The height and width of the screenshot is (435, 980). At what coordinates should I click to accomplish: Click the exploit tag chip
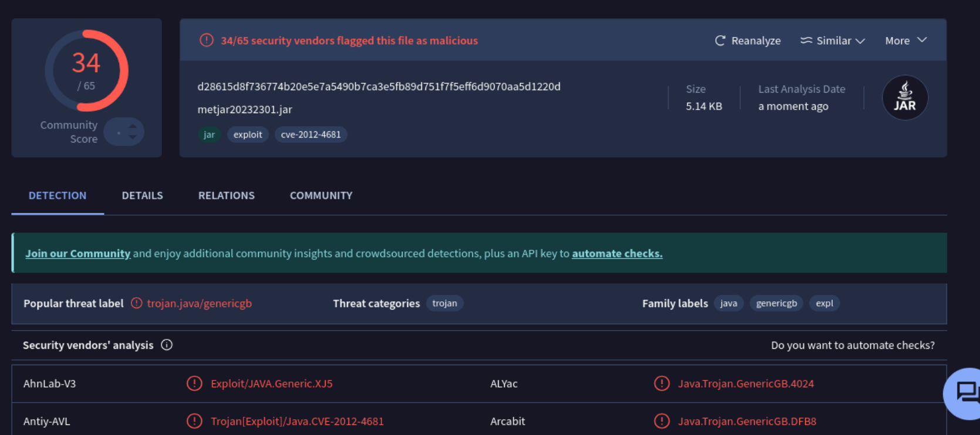pyautogui.click(x=248, y=134)
